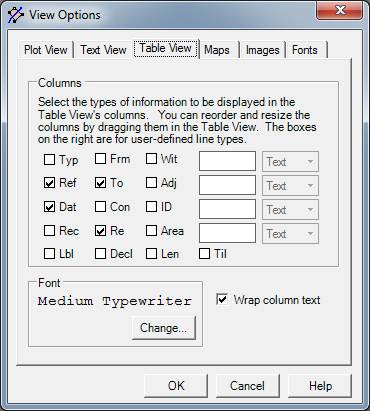Check the Til column checkbox
Image resolution: width=370 pixels, height=411 pixels.
point(204,254)
